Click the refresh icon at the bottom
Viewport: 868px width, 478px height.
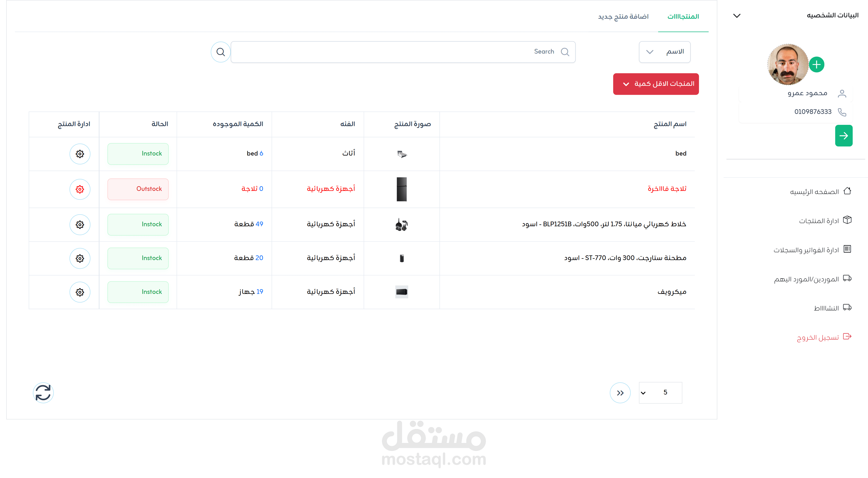coord(43,392)
